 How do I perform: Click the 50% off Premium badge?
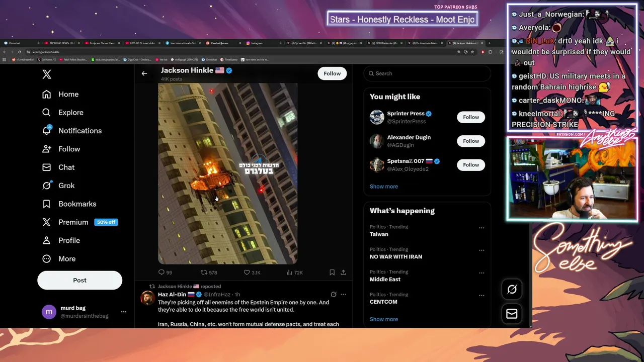pos(106,222)
